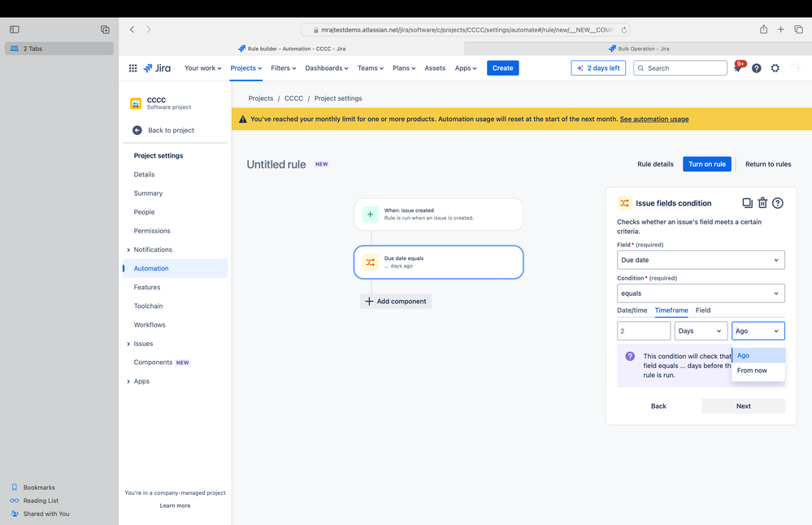The image size is (812, 525).
Task: Click the green plus trigger icon
Action: pos(371,214)
